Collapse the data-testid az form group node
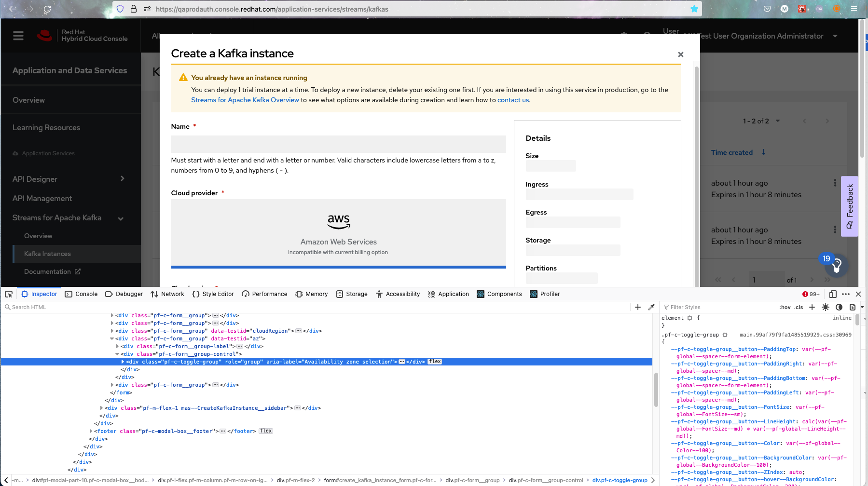This screenshot has width=868, height=486. (x=112, y=338)
